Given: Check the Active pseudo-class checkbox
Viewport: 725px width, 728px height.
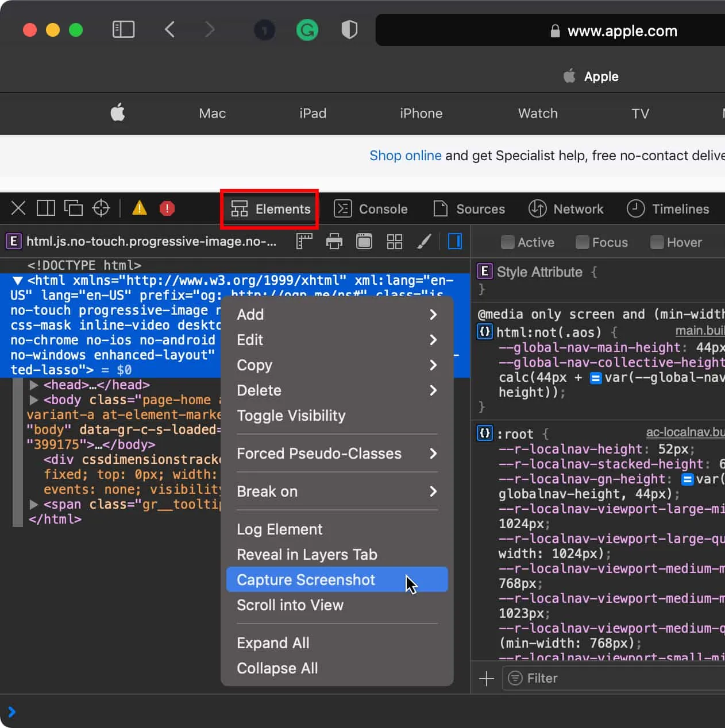Looking at the screenshot, I should (x=507, y=242).
